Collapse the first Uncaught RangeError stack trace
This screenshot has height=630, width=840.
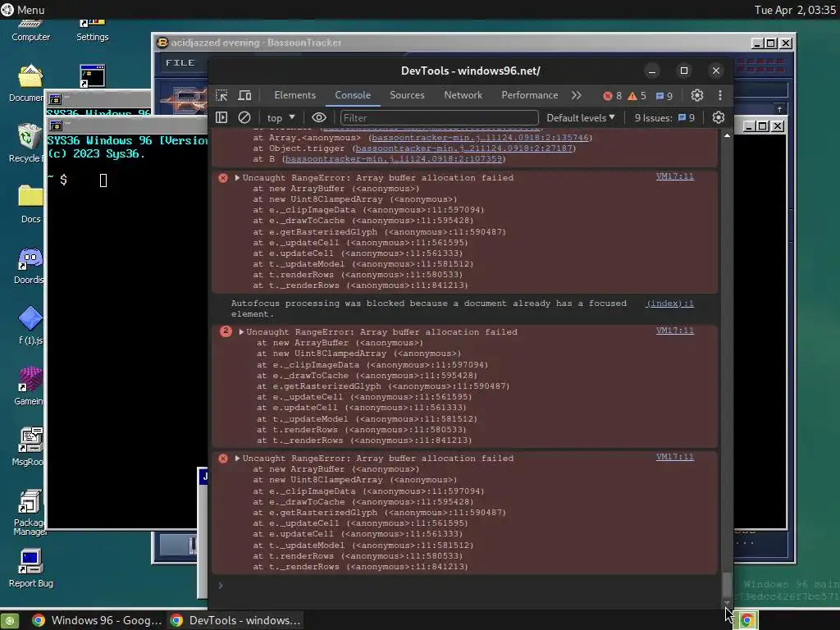pyautogui.click(x=237, y=178)
